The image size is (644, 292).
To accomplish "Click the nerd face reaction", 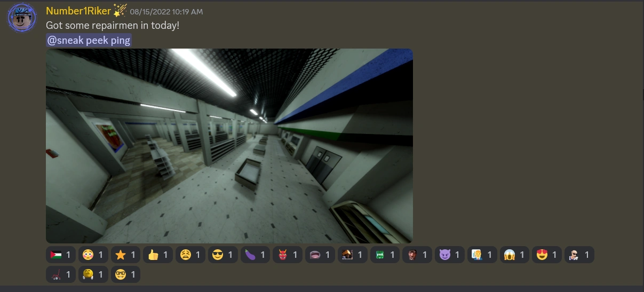I will click(125, 274).
